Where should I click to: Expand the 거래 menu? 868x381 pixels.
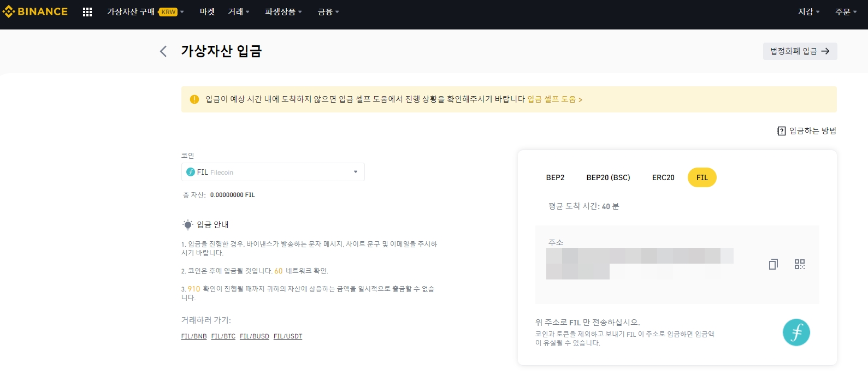pos(239,12)
